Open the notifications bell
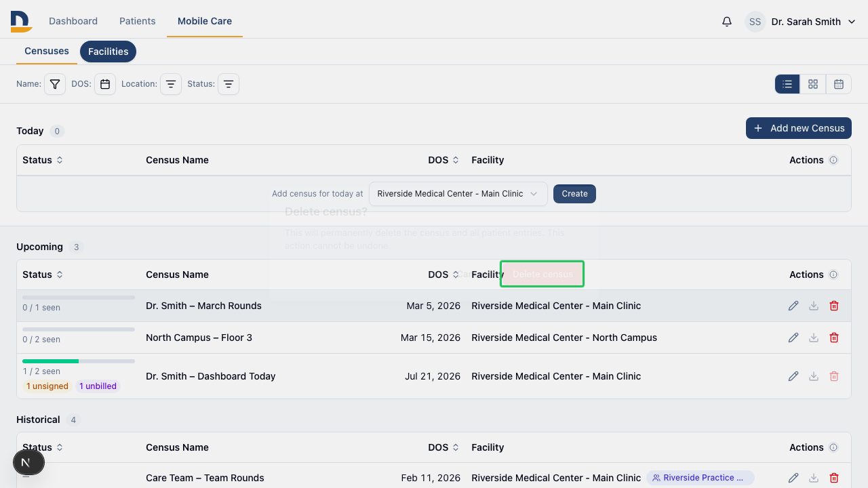Screen dimensions: 868x488 click(x=727, y=22)
